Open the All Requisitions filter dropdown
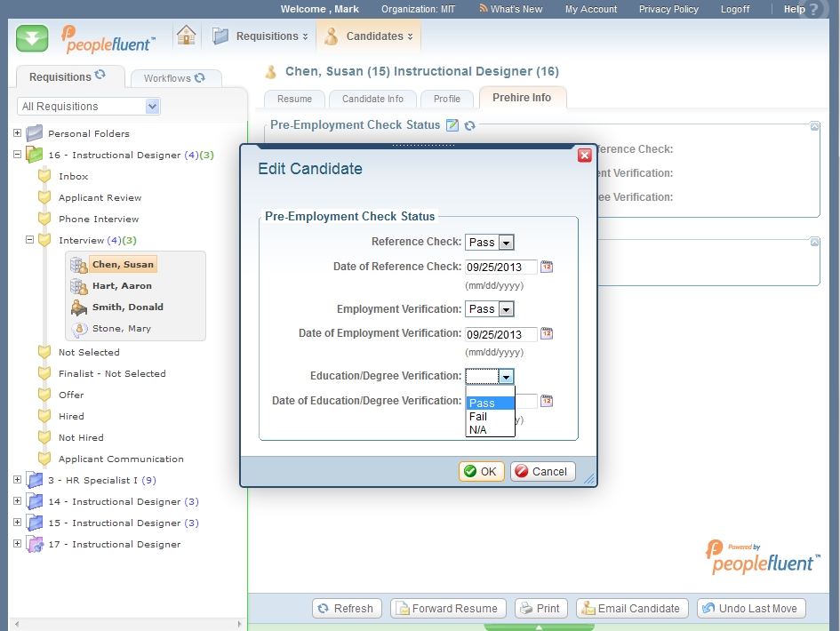840x631 pixels. pyautogui.click(x=152, y=107)
